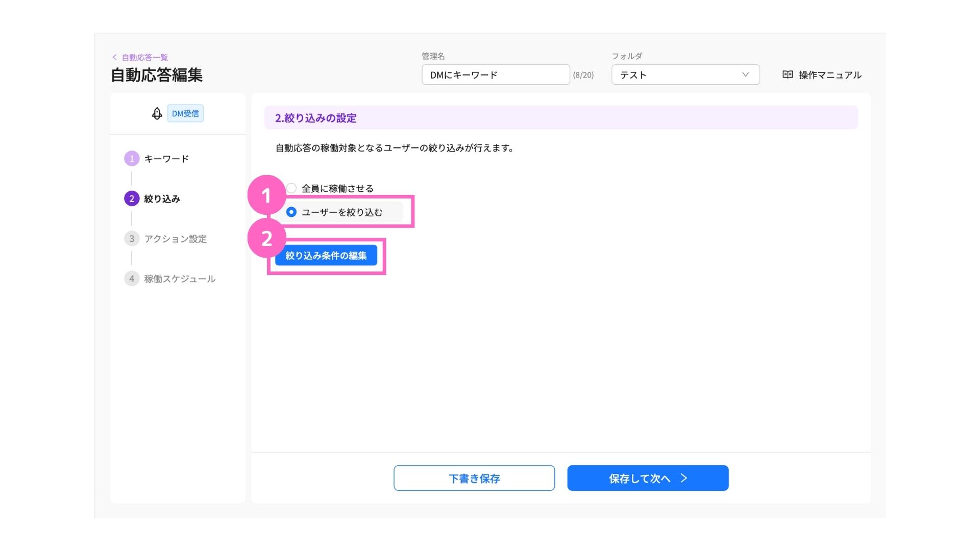This screenshot has height=551, width=980.
Task: Select 全員に稼働させる radio button
Action: pos(291,188)
